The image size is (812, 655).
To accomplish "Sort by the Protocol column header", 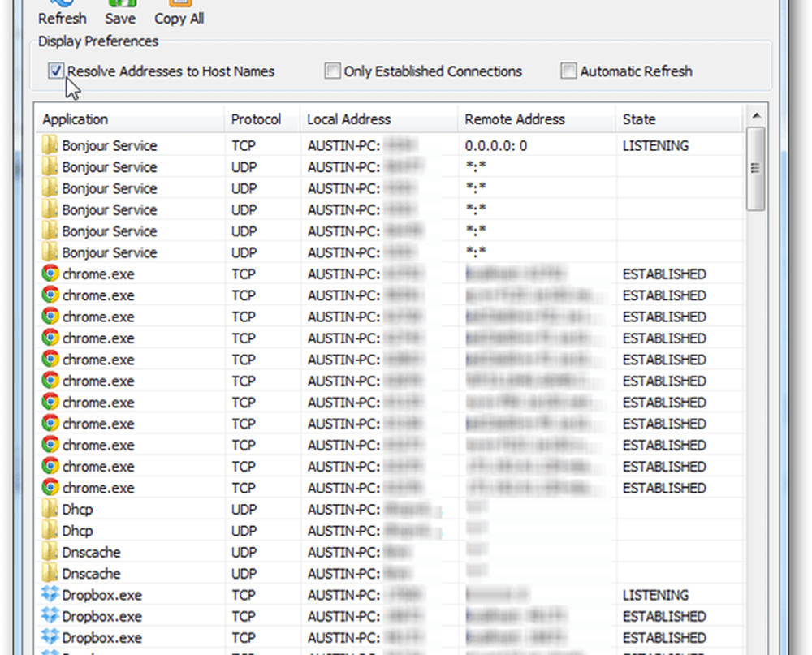I will (262, 119).
